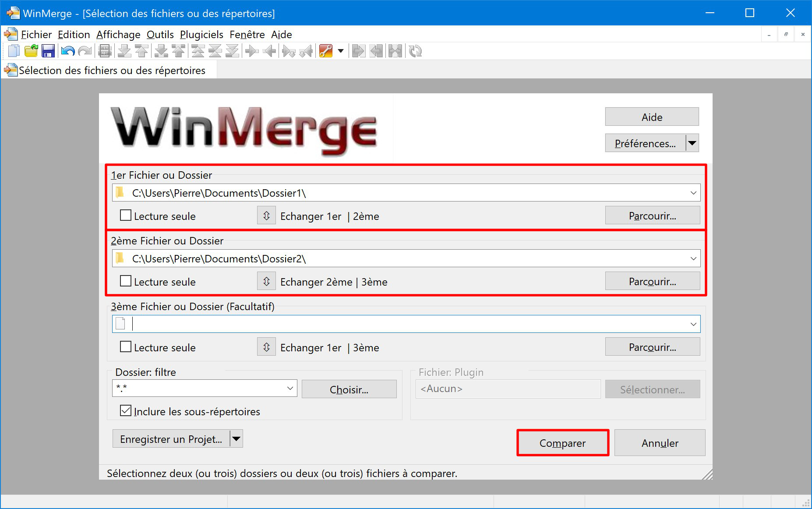
Task: Click the Copy Right and Advance icon
Action: pyautogui.click(x=289, y=51)
